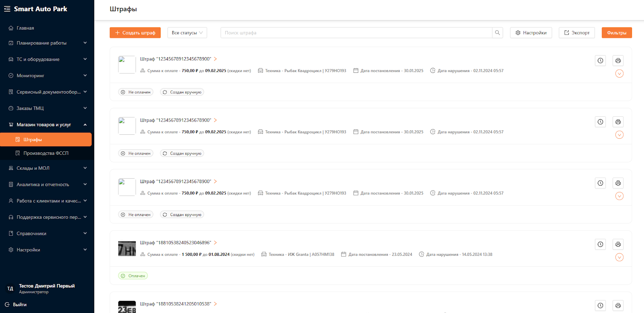Click the hamburger menu icon beside Smart Auto Park
The width and height of the screenshot is (644, 313).
point(7,9)
